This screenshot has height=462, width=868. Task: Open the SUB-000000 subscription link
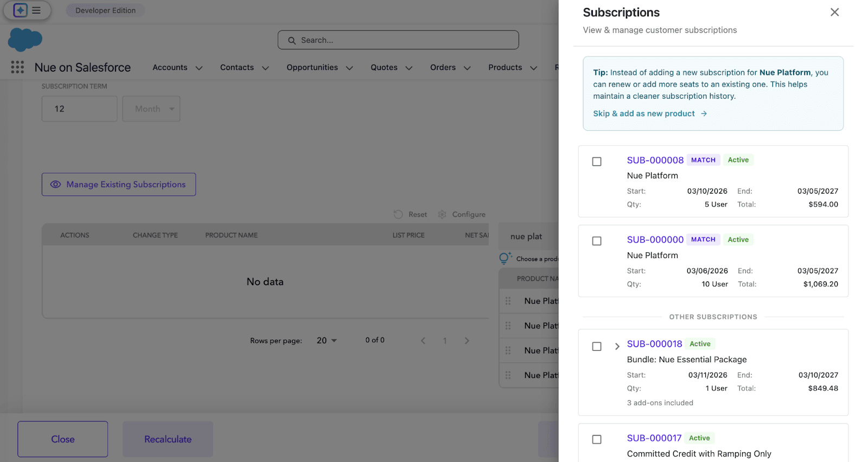(x=655, y=240)
